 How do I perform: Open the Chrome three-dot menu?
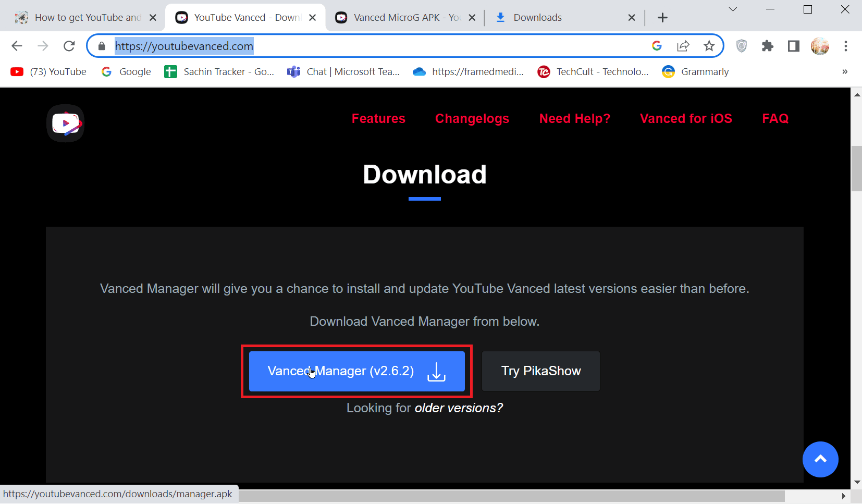point(846,46)
